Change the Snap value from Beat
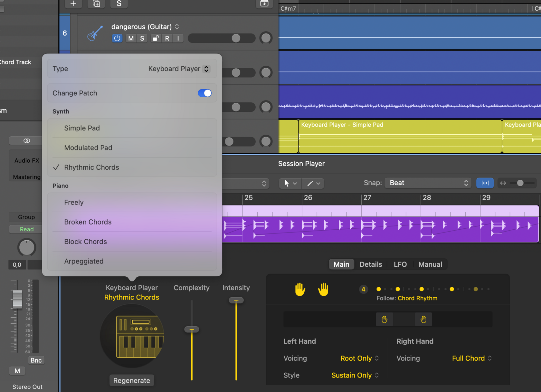 pos(428,183)
